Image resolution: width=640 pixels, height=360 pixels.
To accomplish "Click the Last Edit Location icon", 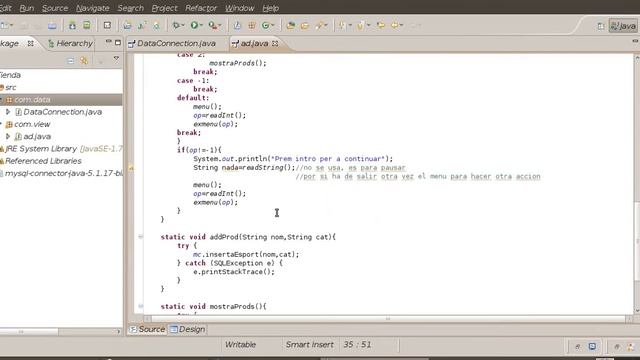I will (x=381, y=25).
